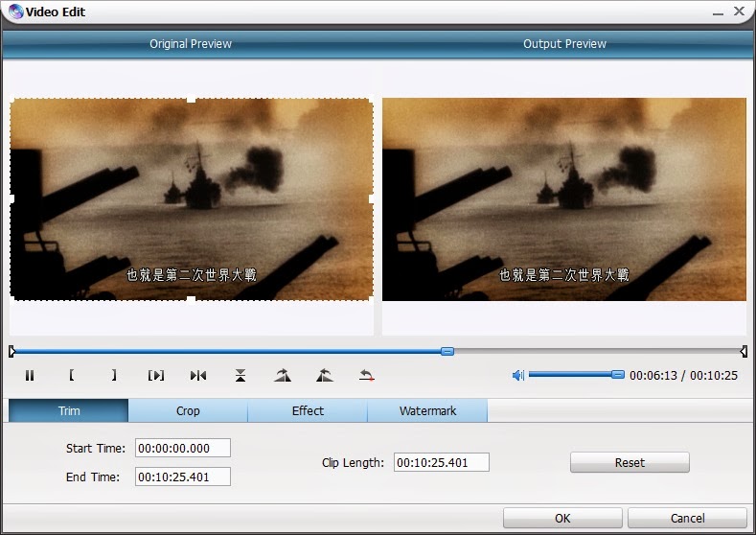Click the trim end marker on the timeline
This screenshot has height=535, width=756.
[744, 351]
